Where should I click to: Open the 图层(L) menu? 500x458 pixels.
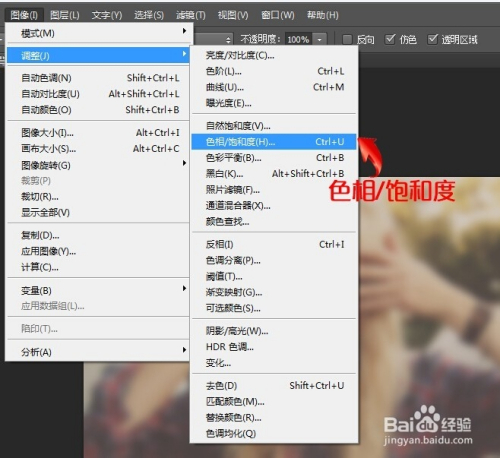point(65,15)
